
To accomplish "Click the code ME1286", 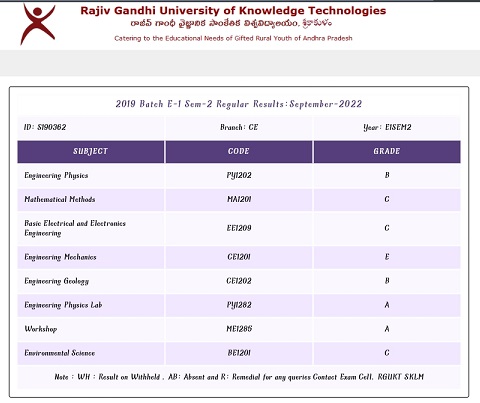I will tap(239, 329).
